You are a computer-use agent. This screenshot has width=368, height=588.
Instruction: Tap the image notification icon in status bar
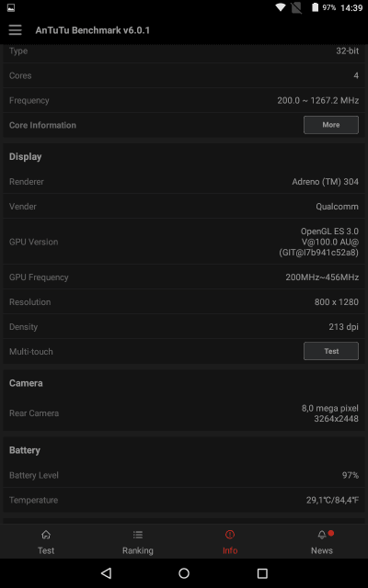click(11, 7)
